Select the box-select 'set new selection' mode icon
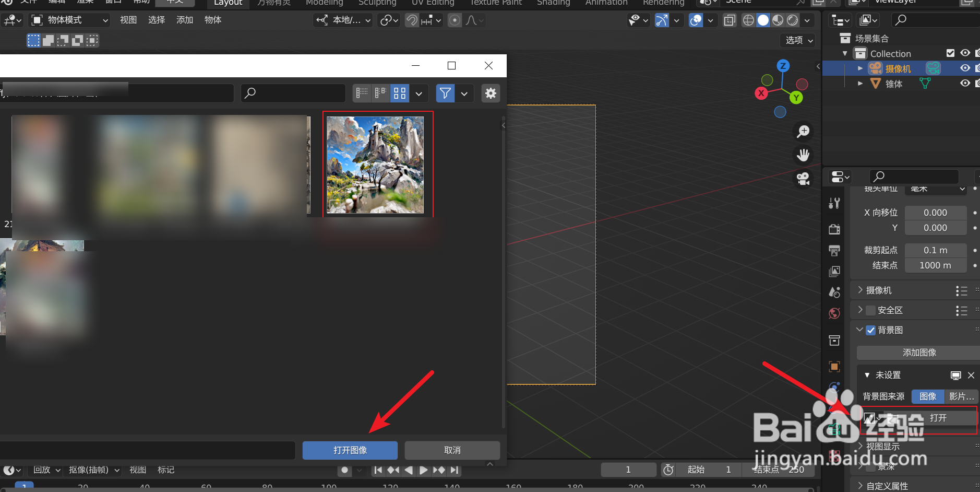The width and height of the screenshot is (980, 492). [x=33, y=40]
